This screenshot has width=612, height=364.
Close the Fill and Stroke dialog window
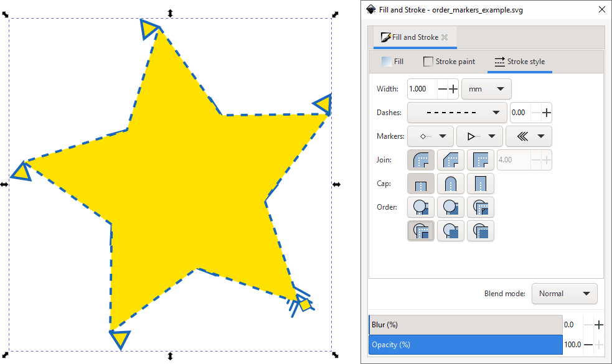pos(602,9)
